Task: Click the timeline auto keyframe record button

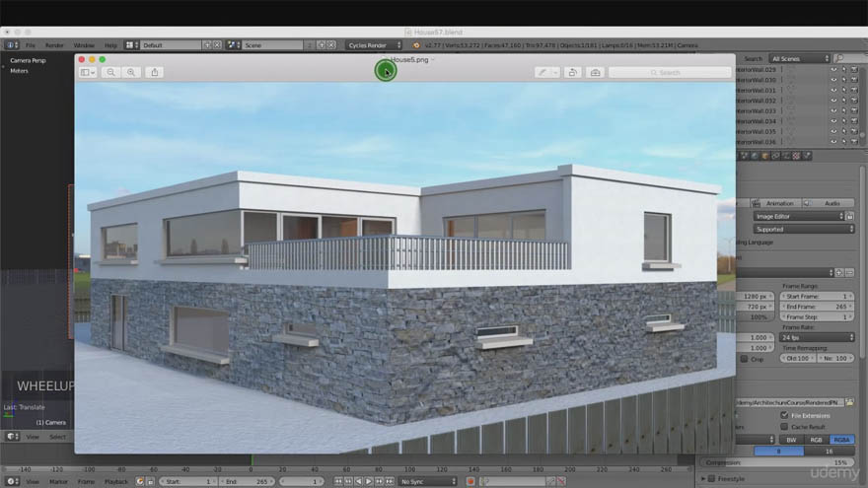Action: (x=470, y=482)
